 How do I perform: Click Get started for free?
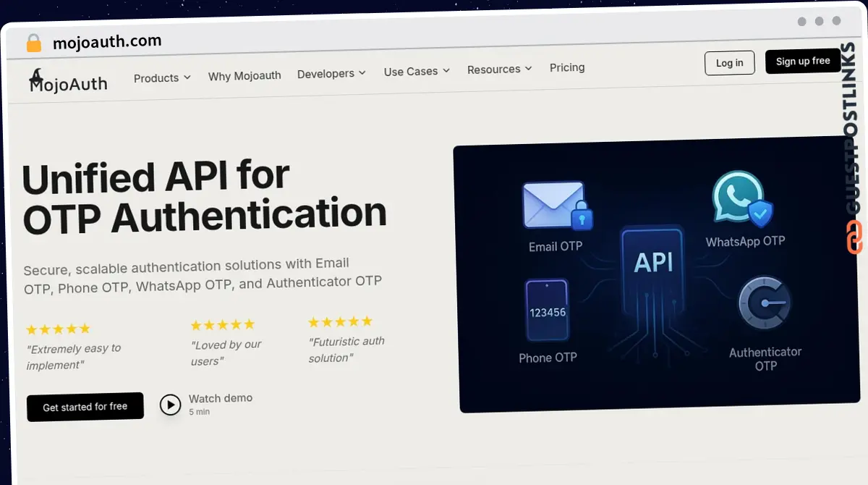(85, 406)
